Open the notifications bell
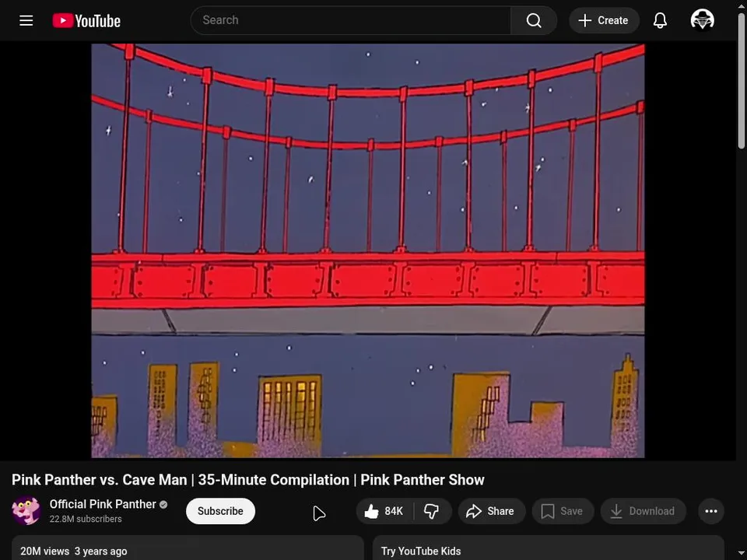The width and height of the screenshot is (747, 560). [660, 20]
